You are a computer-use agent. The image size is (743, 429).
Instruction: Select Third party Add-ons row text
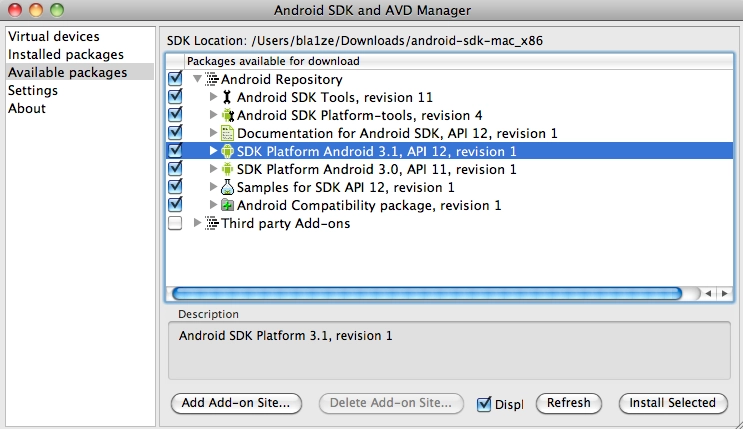pyautogui.click(x=285, y=223)
